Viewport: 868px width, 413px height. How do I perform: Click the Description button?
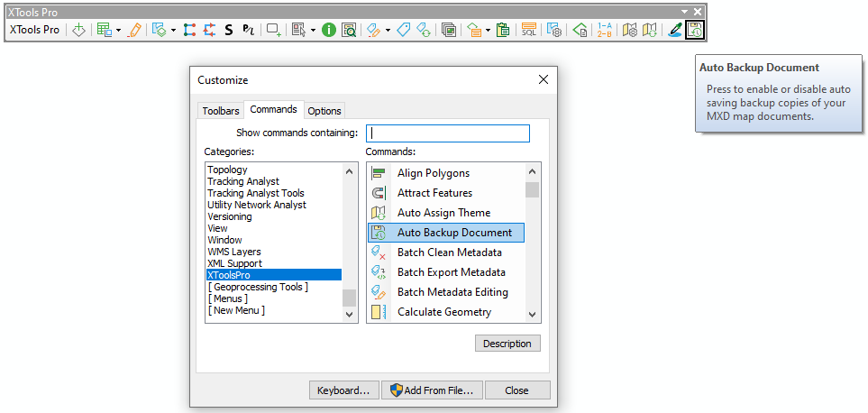click(x=507, y=344)
